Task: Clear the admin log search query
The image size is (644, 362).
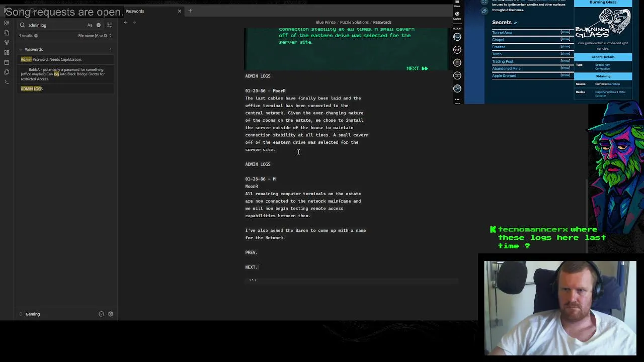Action: point(99,25)
